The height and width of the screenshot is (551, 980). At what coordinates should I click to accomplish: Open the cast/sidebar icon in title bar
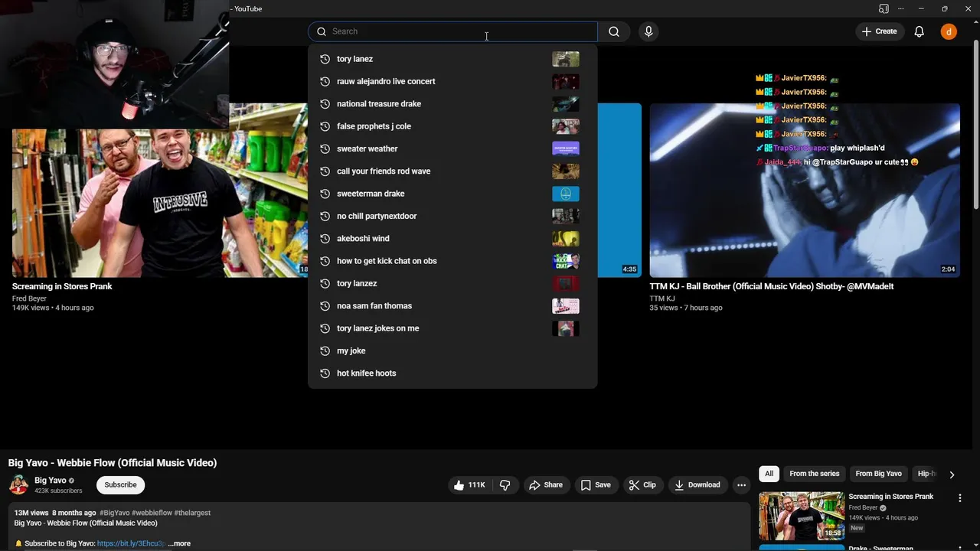884,8
